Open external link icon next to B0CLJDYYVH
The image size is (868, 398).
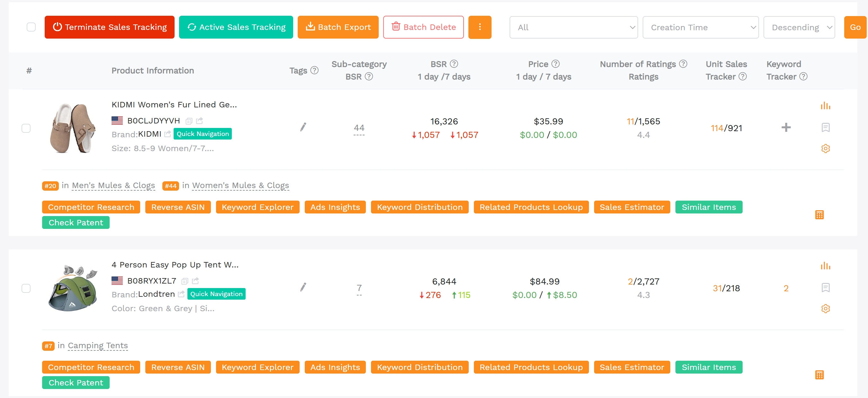(199, 121)
